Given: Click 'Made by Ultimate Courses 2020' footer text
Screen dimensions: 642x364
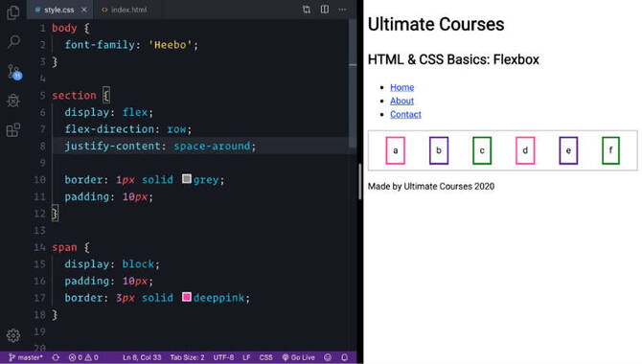Looking at the screenshot, I should point(431,186).
